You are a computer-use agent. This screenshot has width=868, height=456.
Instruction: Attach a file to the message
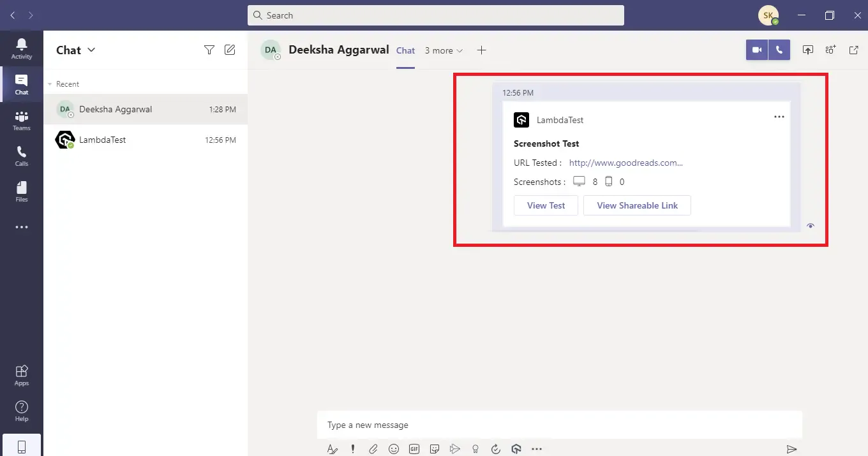coord(373,449)
